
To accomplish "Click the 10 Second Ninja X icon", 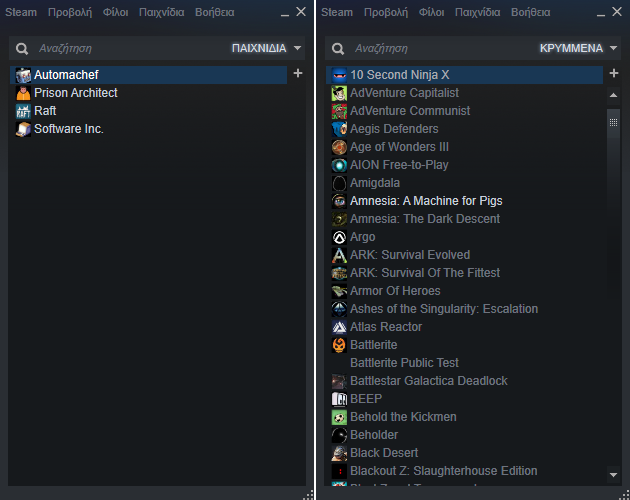I will (339, 75).
